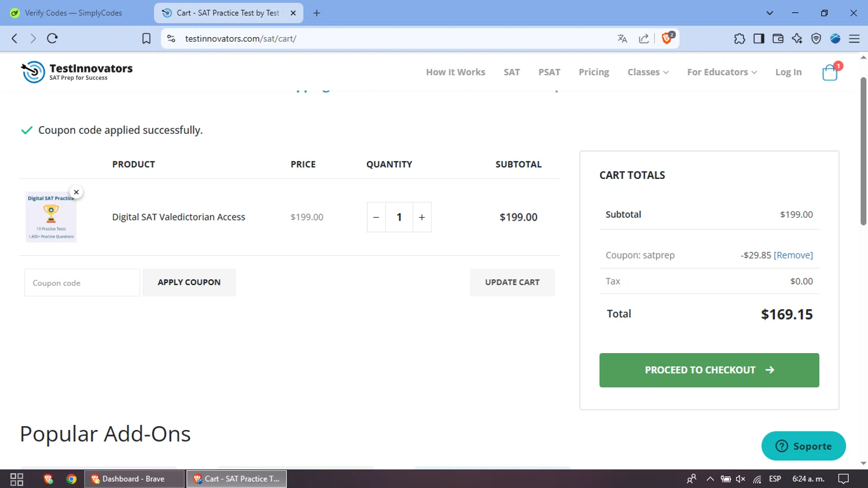
Task: Toggle the browser sidebar panel
Action: coord(759,38)
